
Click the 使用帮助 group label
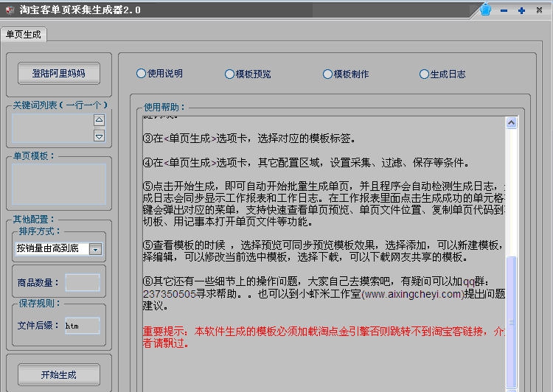(x=164, y=107)
